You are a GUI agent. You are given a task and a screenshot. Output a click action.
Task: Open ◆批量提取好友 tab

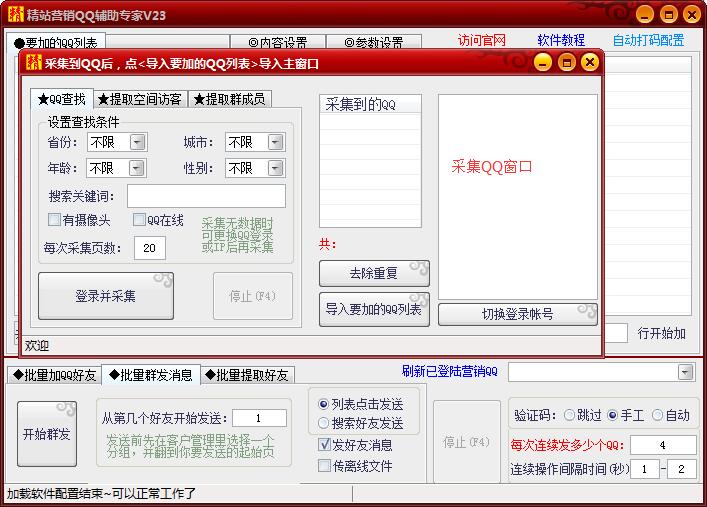tap(248, 375)
